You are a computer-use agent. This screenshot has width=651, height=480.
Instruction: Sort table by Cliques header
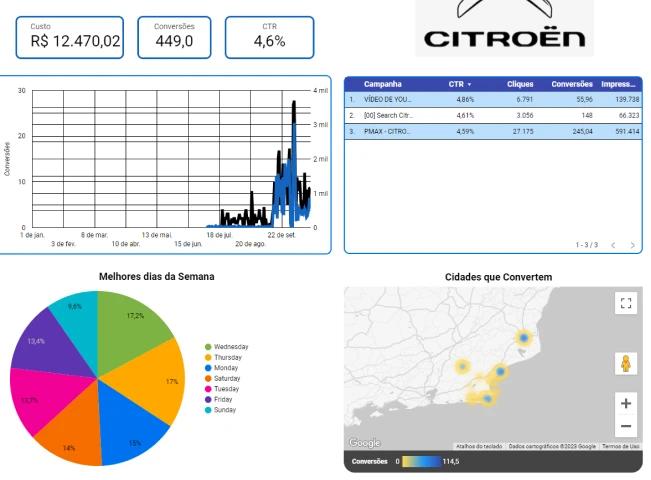click(520, 84)
